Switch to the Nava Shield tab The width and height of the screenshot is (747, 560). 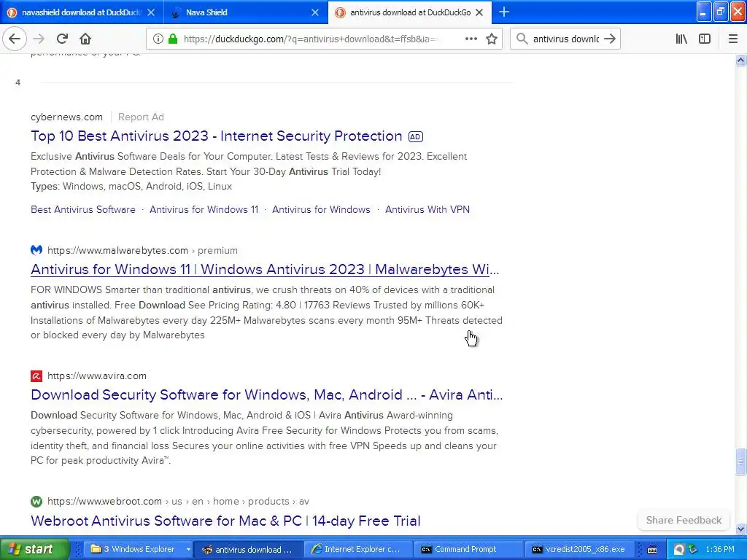(x=245, y=12)
